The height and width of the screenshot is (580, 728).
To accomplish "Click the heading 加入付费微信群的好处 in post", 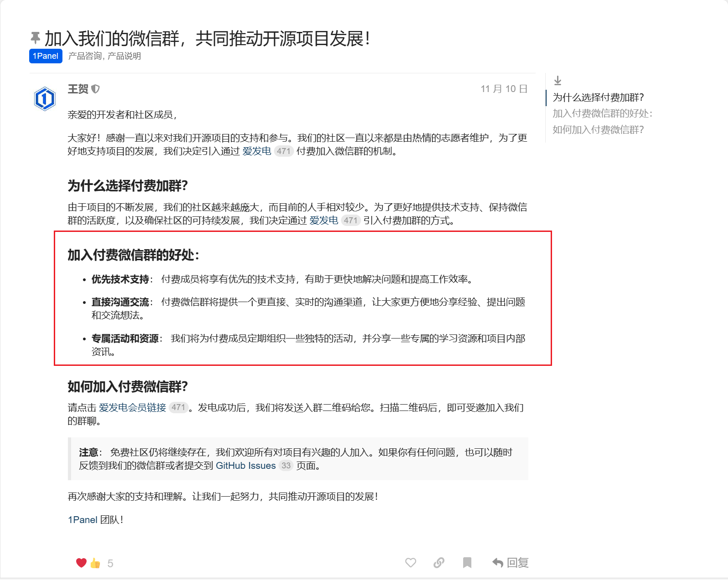I will coord(134,255).
